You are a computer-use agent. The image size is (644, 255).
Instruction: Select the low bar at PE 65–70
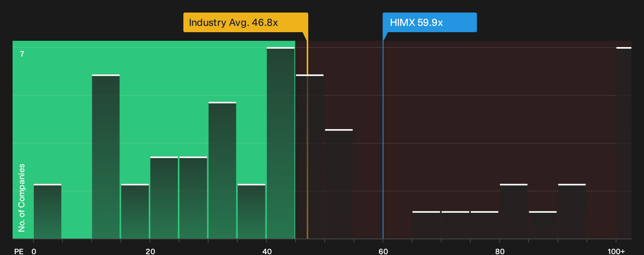tap(426, 225)
